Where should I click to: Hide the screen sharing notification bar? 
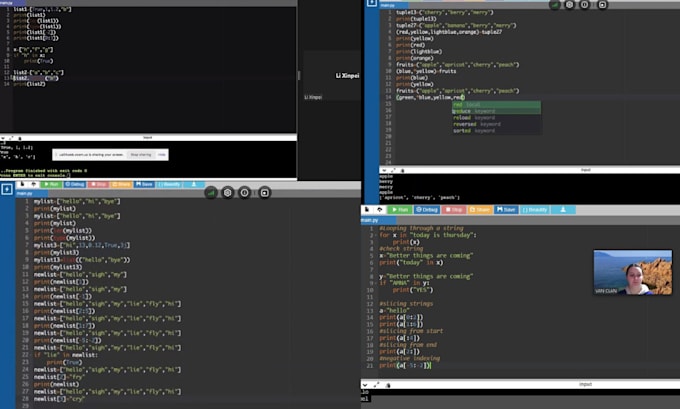[162, 155]
